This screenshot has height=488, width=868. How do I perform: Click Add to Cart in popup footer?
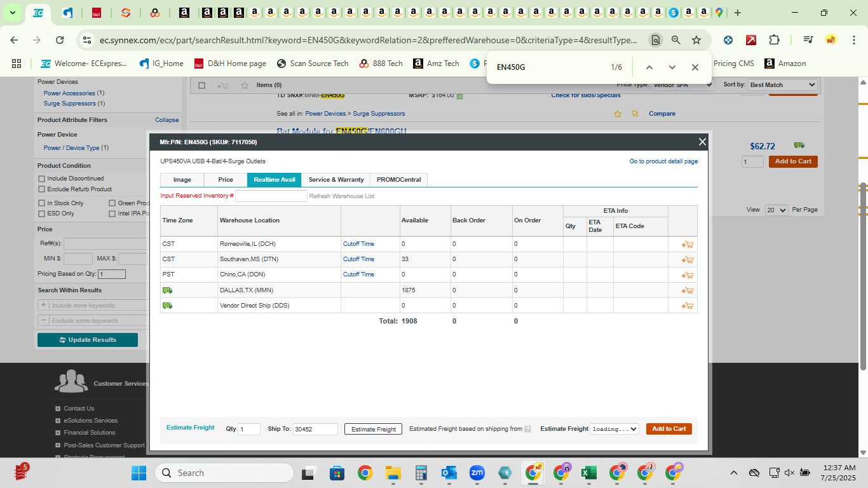click(669, 429)
